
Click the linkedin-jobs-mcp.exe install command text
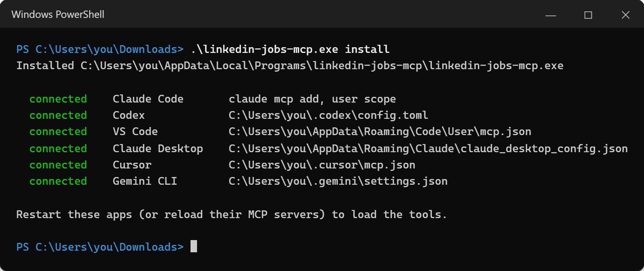(290, 49)
